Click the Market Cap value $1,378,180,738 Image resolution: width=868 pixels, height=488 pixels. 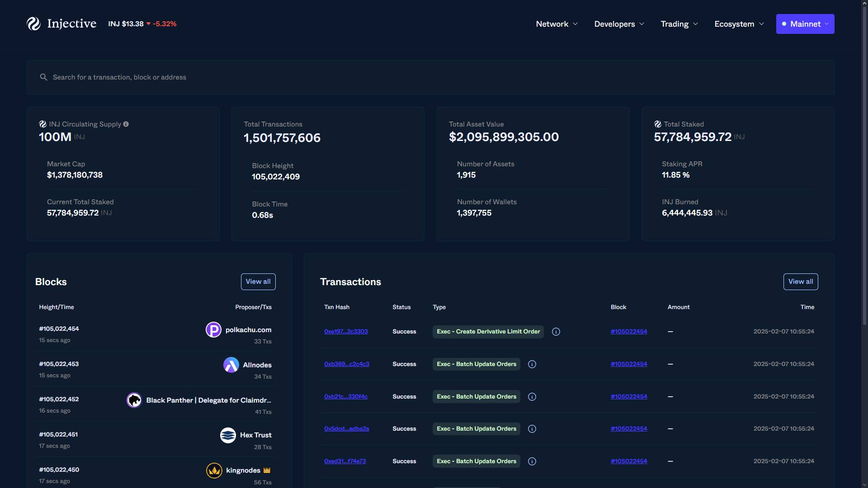click(75, 175)
